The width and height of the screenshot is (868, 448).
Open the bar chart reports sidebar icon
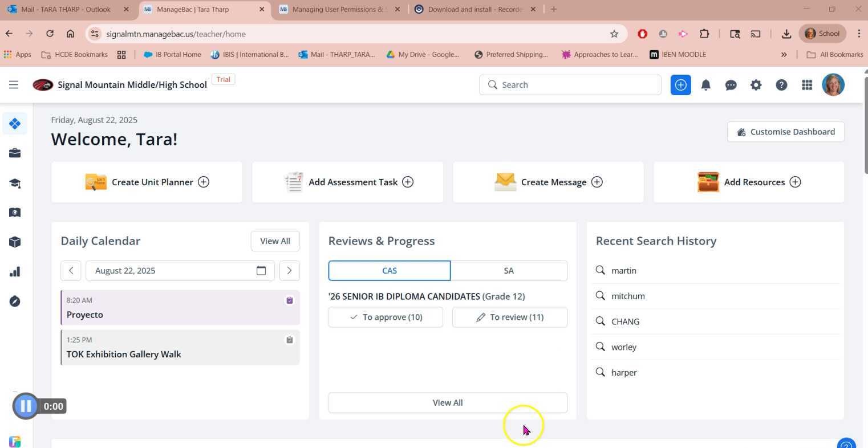[x=15, y=272]
